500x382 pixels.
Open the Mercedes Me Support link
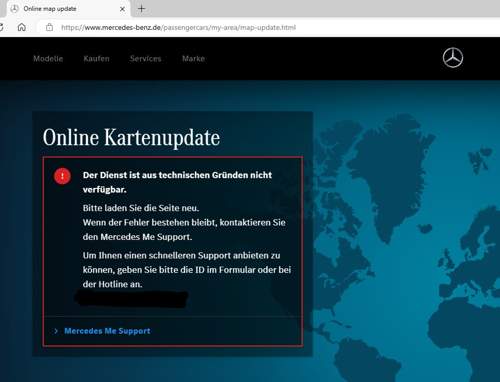click(x=107, y=331)
